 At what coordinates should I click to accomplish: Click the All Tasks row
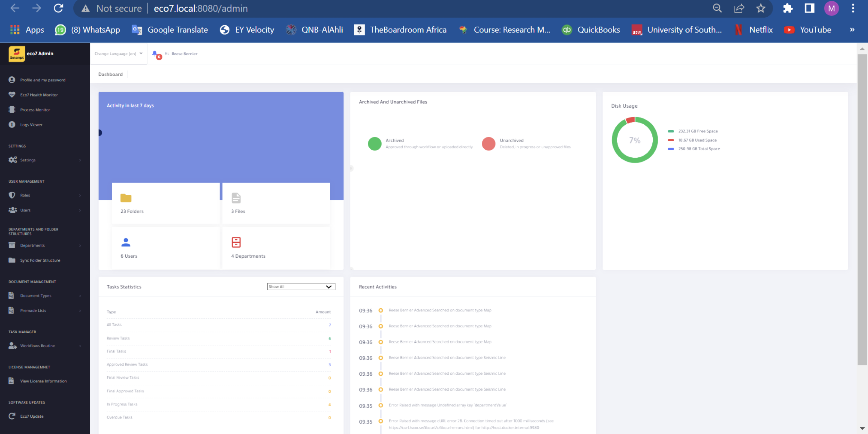pyautogui.click(x=219, y=325)
